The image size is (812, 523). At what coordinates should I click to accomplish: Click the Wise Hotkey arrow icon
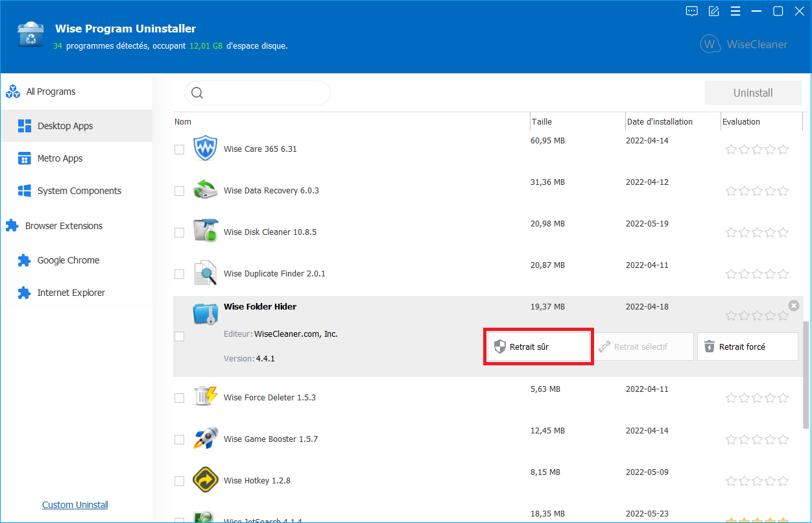click(206, 480)
